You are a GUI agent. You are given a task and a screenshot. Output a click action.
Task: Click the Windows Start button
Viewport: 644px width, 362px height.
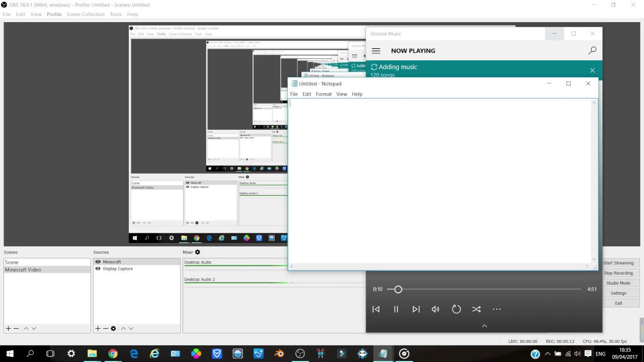coord(10,353)
